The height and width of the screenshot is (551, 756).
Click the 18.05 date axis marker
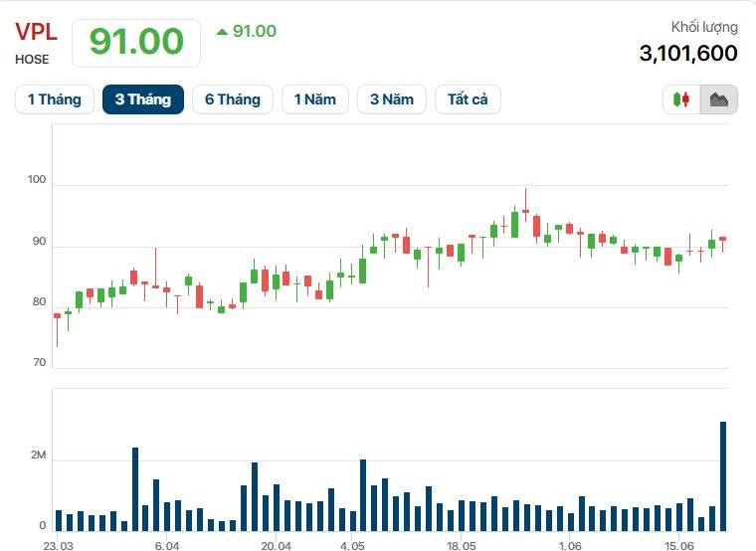pyautogui.click(x=461, y=546)
